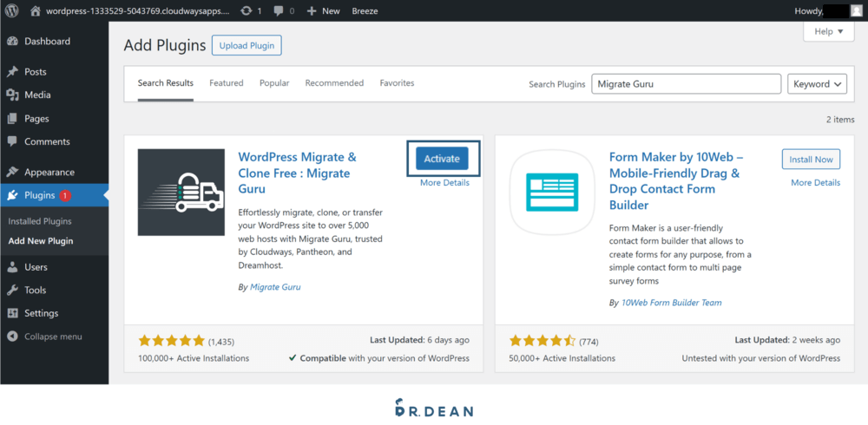Click the Media icon in the sidebar

(13, 95)
